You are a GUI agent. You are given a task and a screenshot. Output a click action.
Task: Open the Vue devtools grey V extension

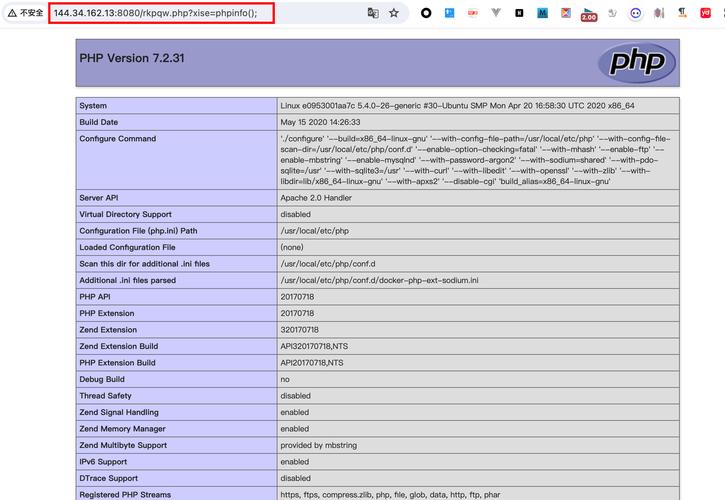pos(496,12)
